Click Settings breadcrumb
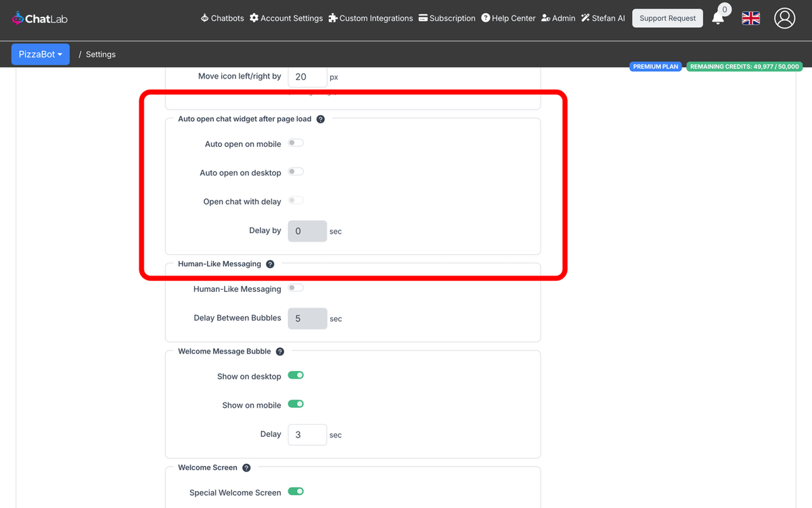 point(101,54)
